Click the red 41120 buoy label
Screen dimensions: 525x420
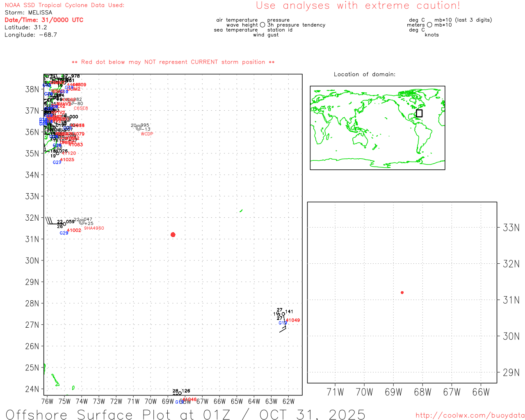pyautogui.click(x=69, y=153)
